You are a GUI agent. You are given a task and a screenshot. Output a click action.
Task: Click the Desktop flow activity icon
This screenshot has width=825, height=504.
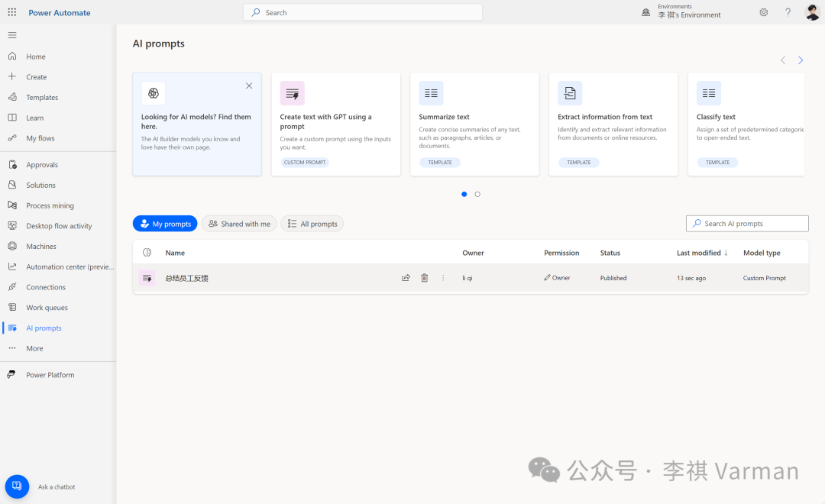pos(12,226)
